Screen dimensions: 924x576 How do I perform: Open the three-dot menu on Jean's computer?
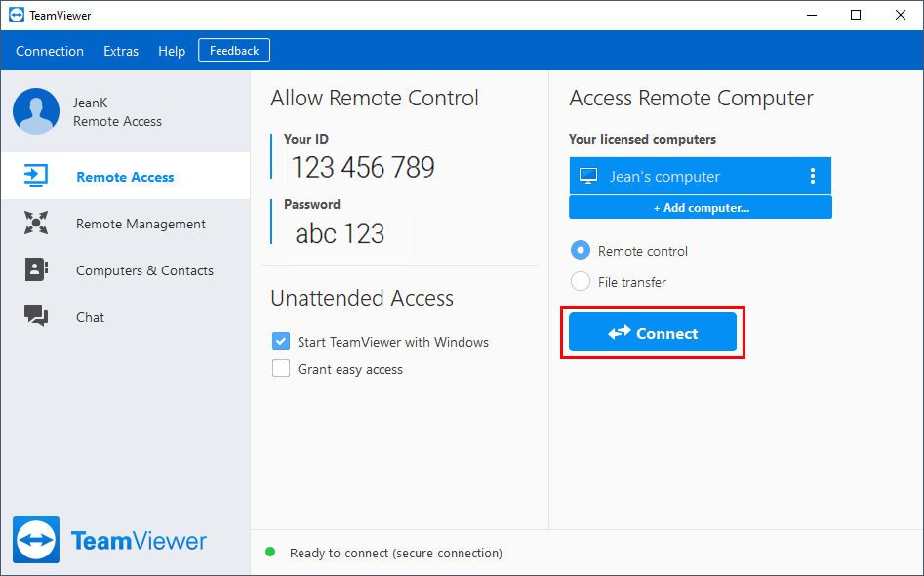[x=813, y=176]
